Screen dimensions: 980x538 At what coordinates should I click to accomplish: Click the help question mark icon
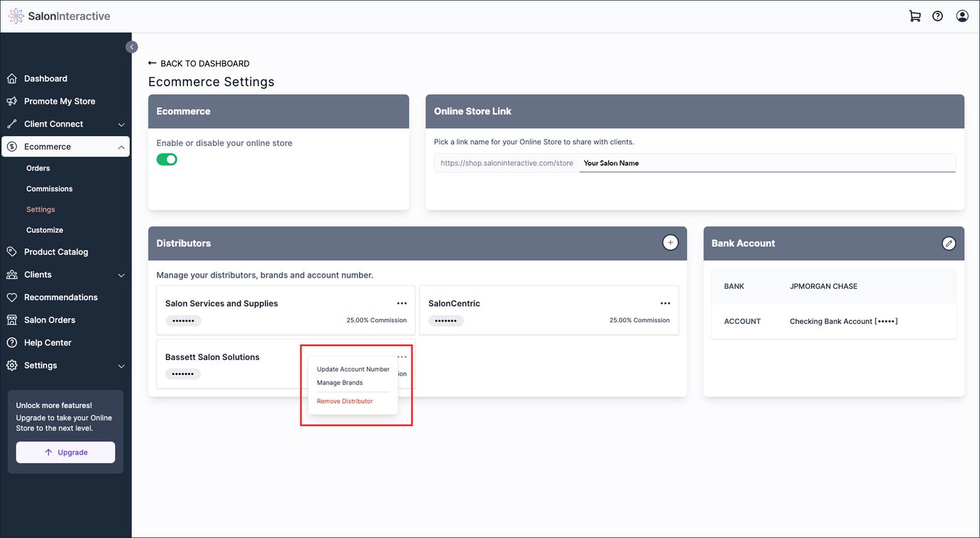pyautogui.click(x=938, y=16)
